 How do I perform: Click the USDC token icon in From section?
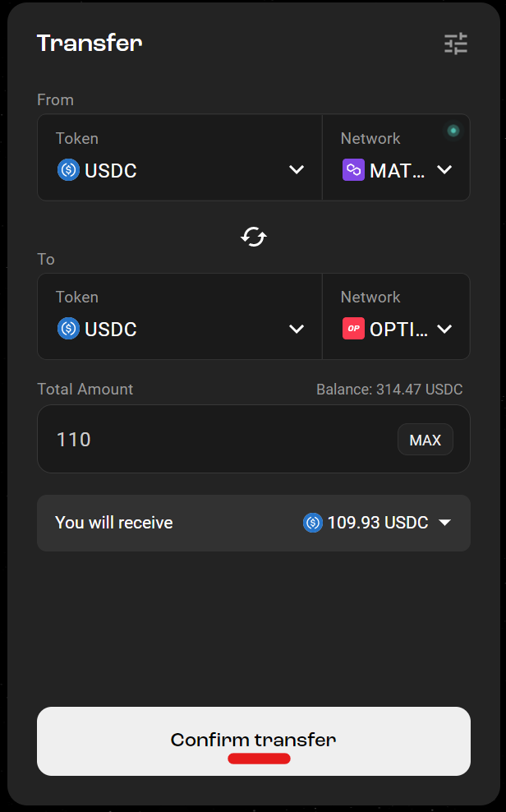tap(68, 170)
